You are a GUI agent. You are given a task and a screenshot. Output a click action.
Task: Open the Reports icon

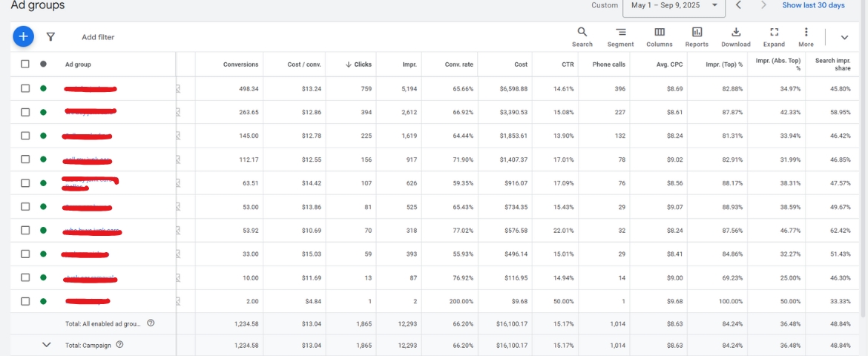pos(697,36)
